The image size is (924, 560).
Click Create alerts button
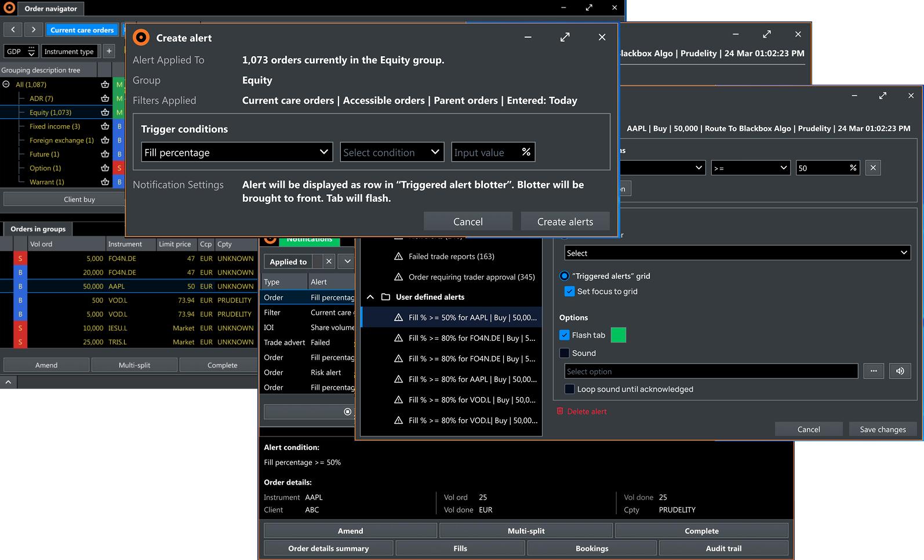point(565,221)
